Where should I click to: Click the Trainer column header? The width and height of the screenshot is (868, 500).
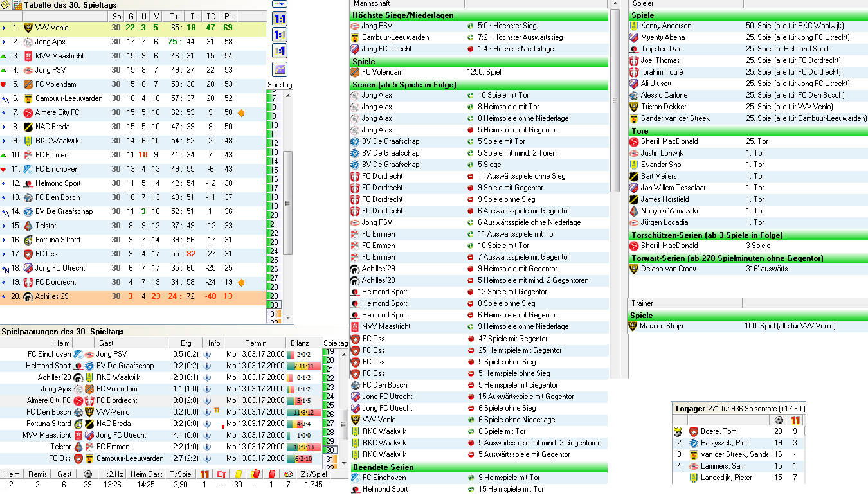point(686,303)
